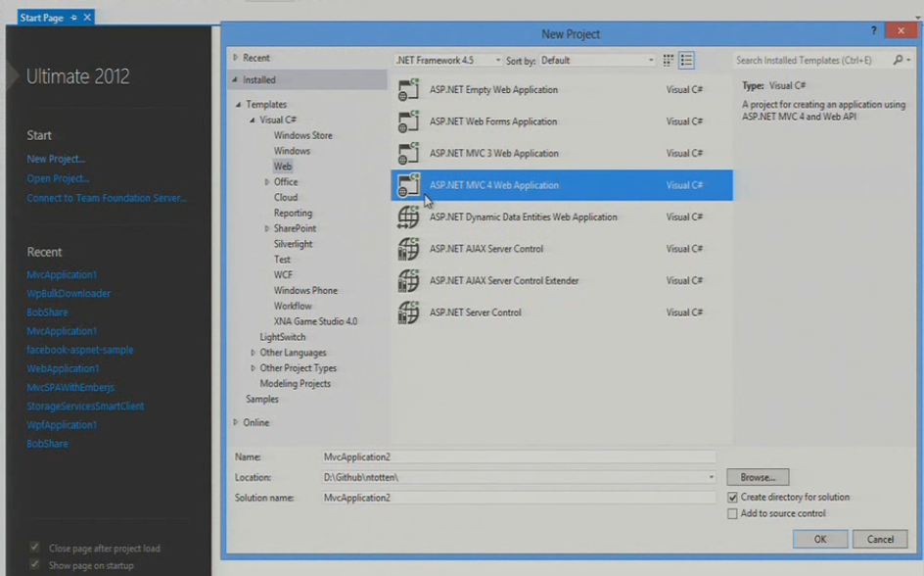Select the Modeling Projects category
924x576 pixels.
point(296,384)
